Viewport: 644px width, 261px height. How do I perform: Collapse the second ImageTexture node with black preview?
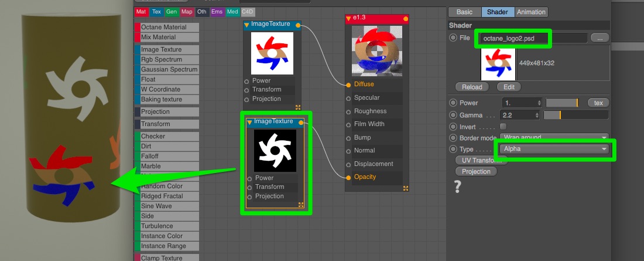click(249, 122)
